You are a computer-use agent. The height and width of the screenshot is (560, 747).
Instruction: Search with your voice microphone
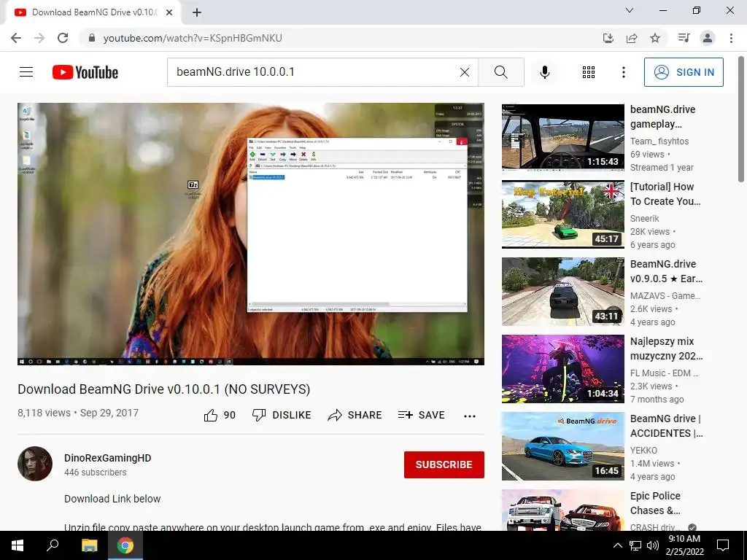(x=544, y=72)
